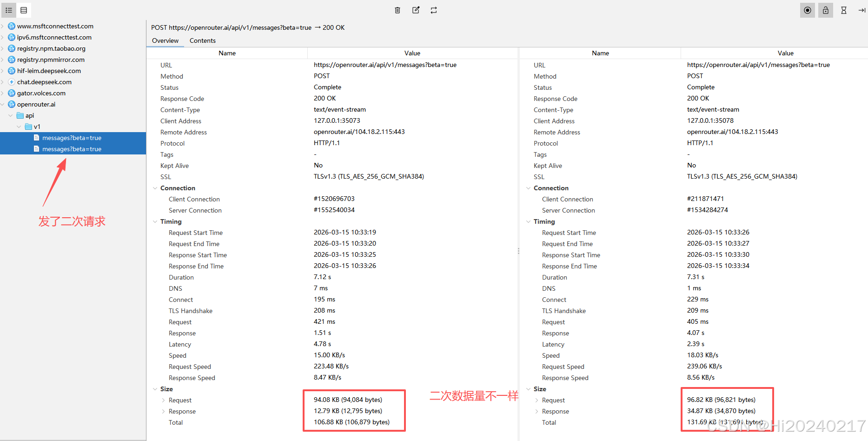Select second messages?beta=true tree row
The image size is (868, 441).
[73, 149]
